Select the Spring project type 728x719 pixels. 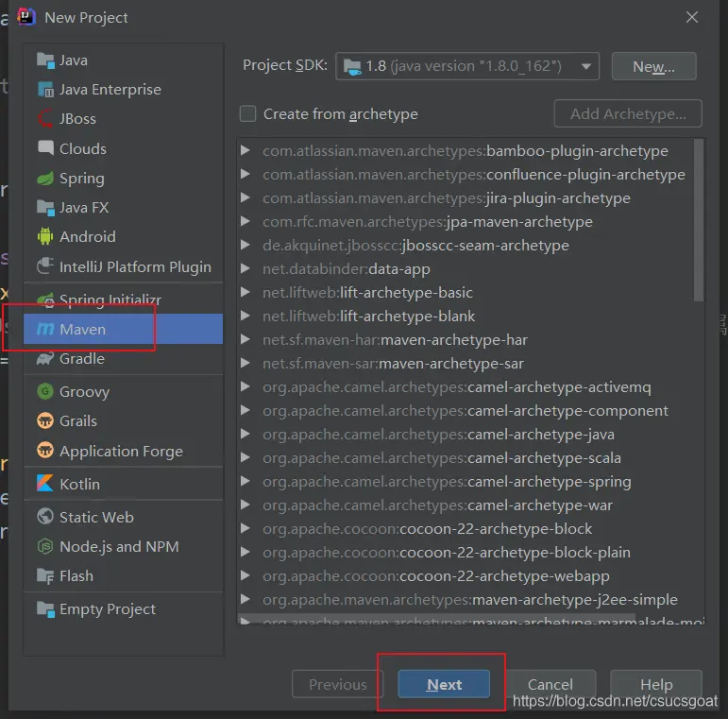tap(123, 179)
